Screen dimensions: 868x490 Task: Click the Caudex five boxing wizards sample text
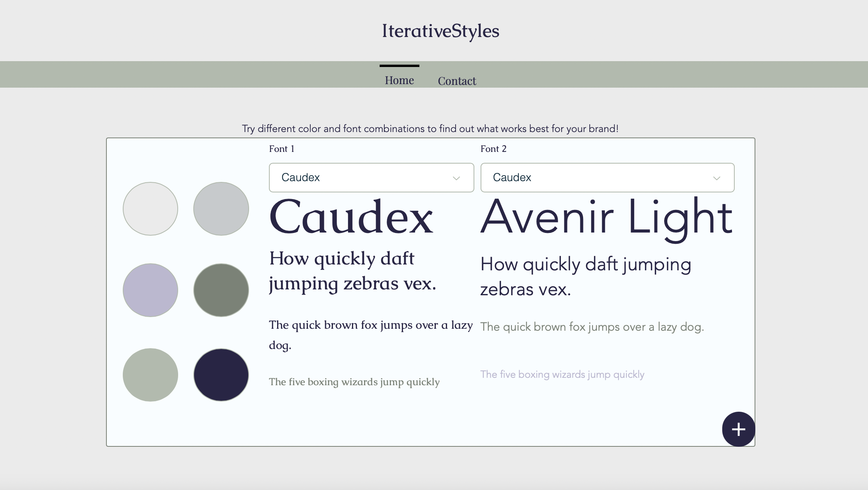pos(354,382)
